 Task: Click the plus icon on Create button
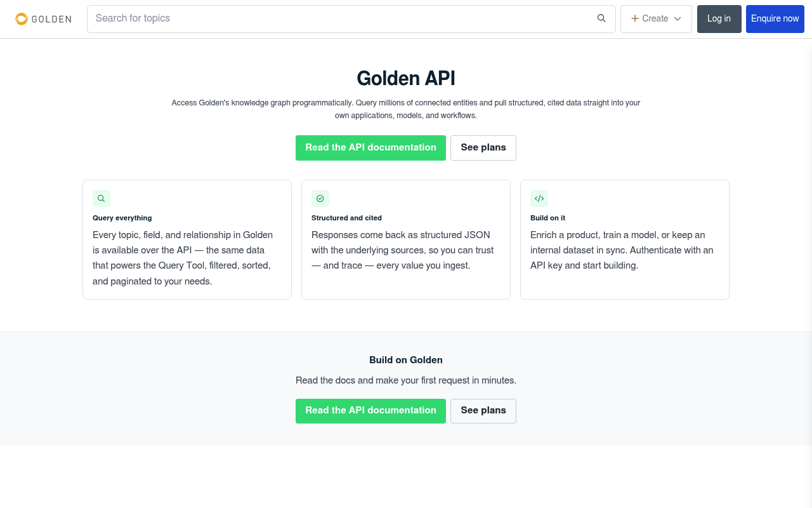point(634,18)
